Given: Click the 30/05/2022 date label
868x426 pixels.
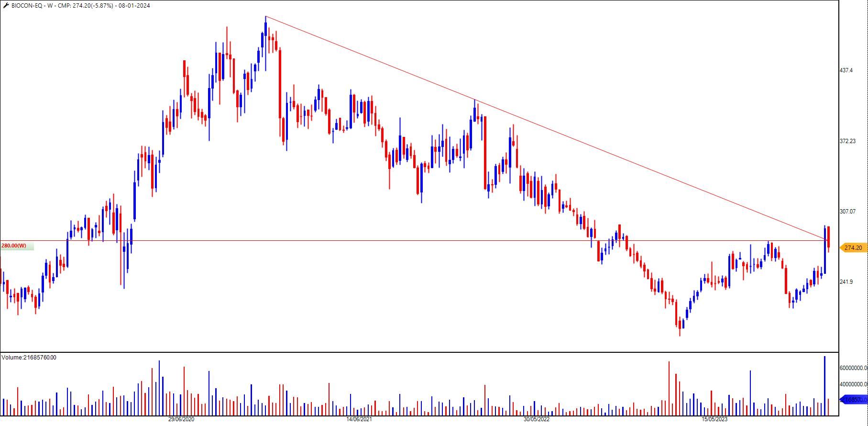Looking at the screenshot, I should click(x=537, y=419).
